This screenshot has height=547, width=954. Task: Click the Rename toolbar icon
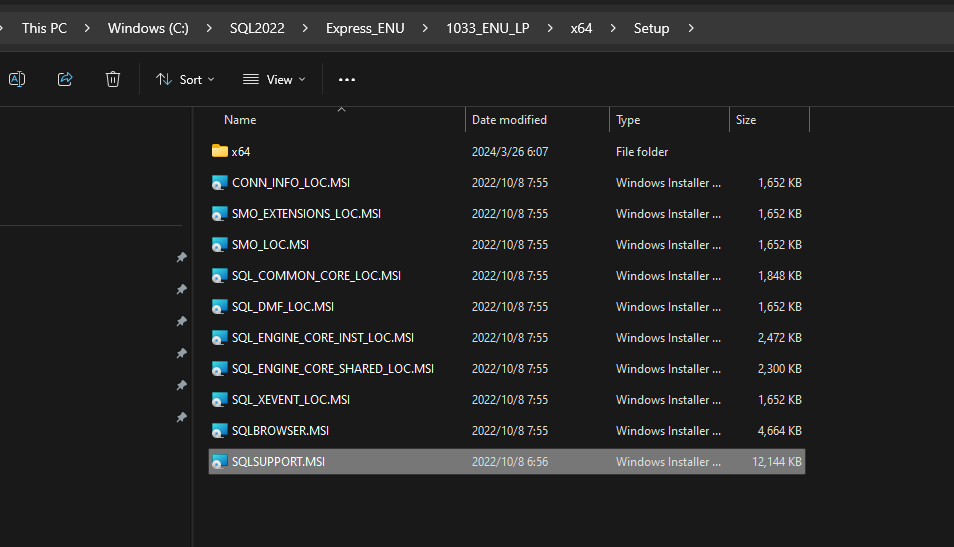tap(17, 79)
